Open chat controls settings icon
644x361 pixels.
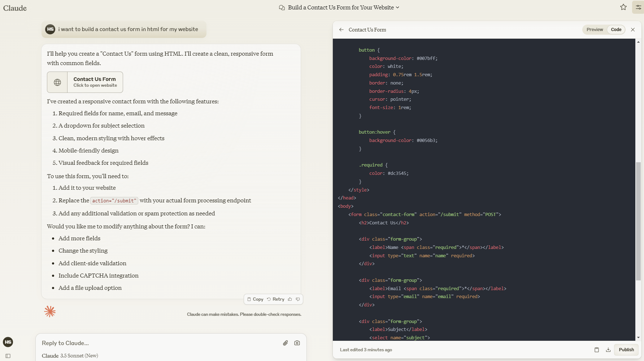click(x=638, y=7)
